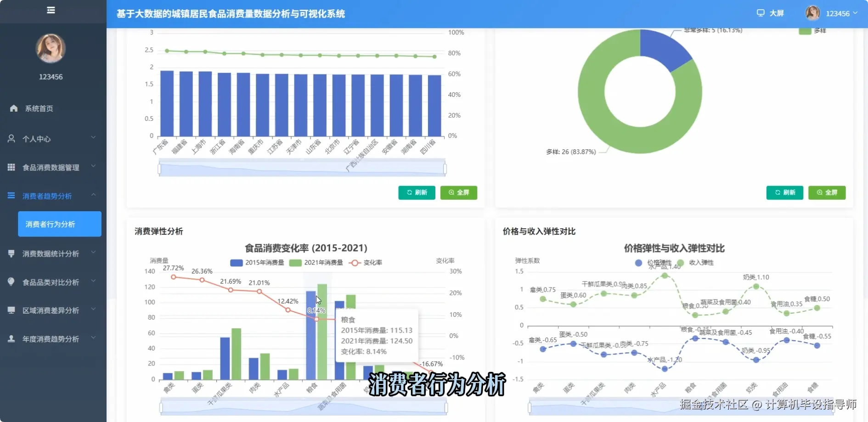Toggle the 多样 legend in donut chart
This screenshot has height=422, width=868.
(x=813, y=31)
